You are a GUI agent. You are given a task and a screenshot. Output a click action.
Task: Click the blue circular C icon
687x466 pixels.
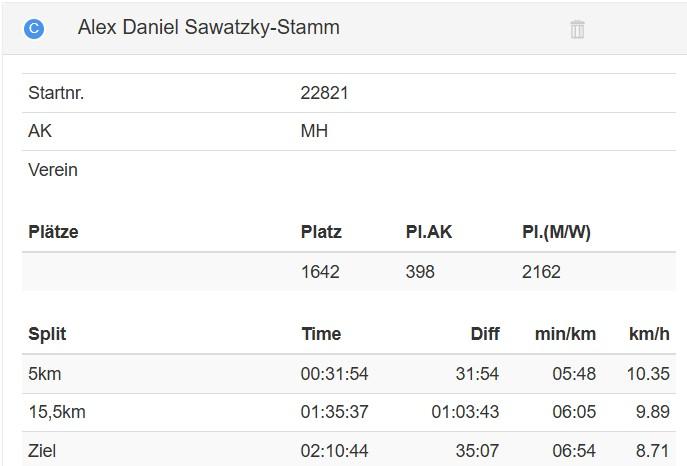(34, 29)
